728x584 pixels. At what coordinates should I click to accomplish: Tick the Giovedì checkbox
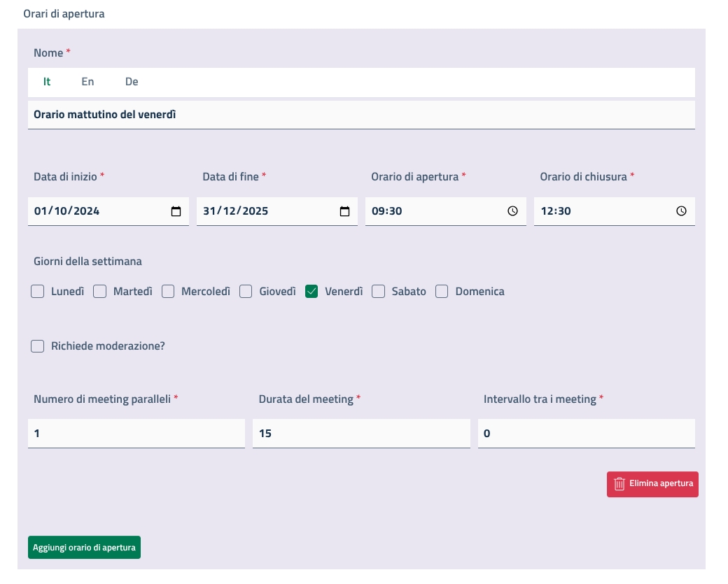[246, 292]
